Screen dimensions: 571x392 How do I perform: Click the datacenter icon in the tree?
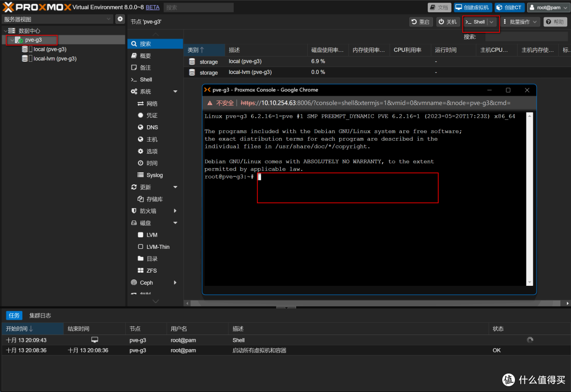12,31
